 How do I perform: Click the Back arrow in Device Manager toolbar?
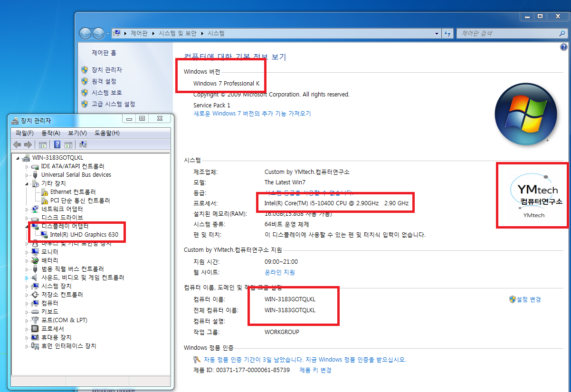(x=17, y=144)
